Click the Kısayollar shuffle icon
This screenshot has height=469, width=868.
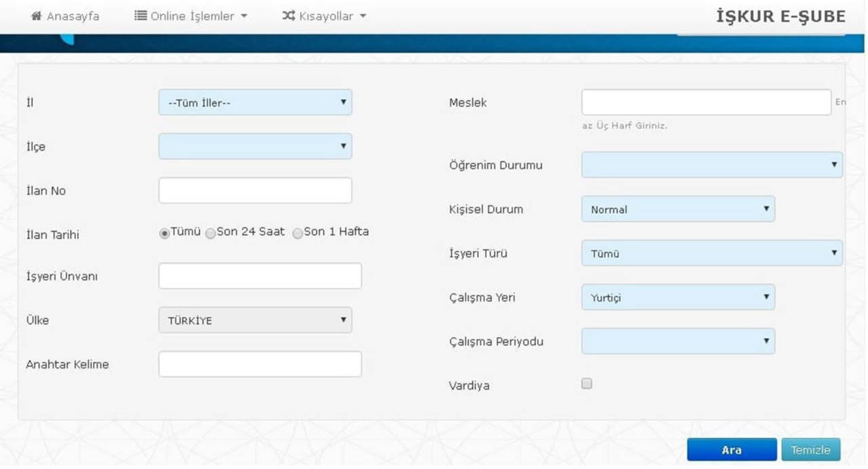click(x=288, y=16)
